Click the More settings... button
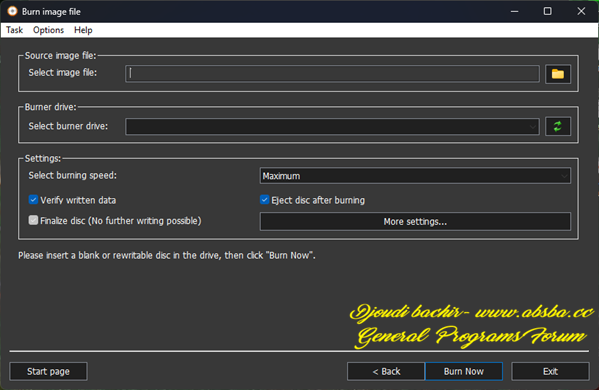Image resolution: width=599 pixels, height=390 pixels. tap(415, 222)
